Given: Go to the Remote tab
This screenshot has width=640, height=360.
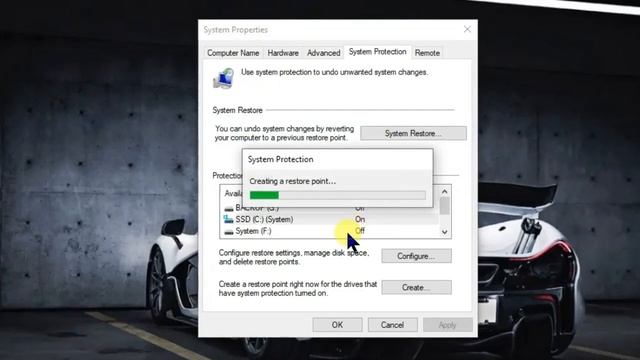Looking at the screenshot, I should (427, 53).
